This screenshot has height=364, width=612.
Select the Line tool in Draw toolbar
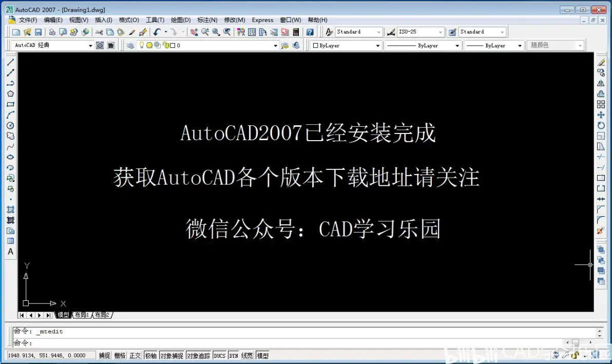11,62
